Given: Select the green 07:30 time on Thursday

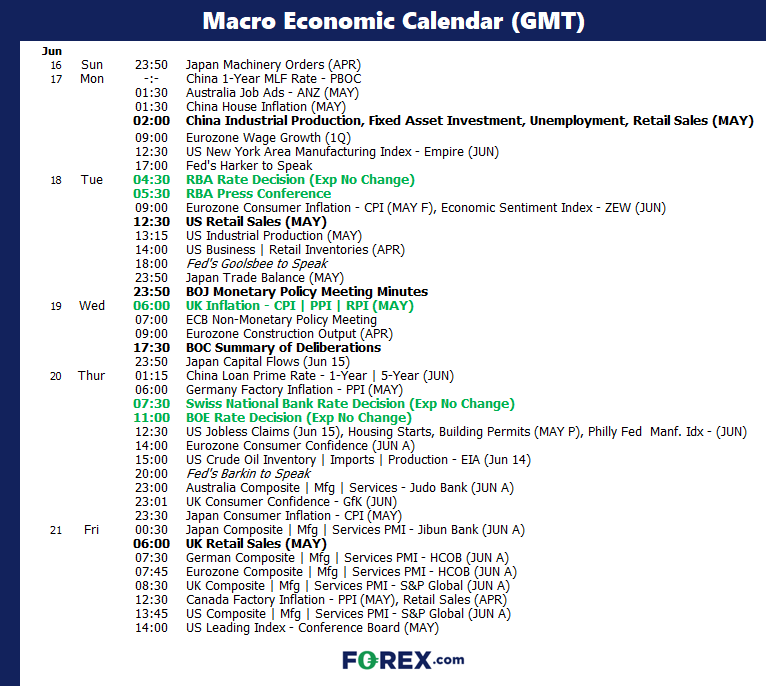Looking at the screenshot, I should tap(151, 404).
